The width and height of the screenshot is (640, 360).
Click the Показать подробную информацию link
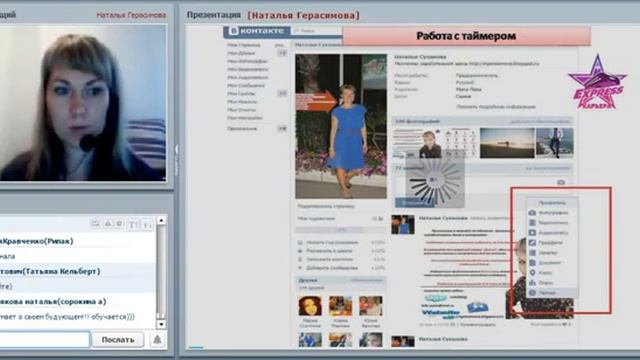click(496, 107)
